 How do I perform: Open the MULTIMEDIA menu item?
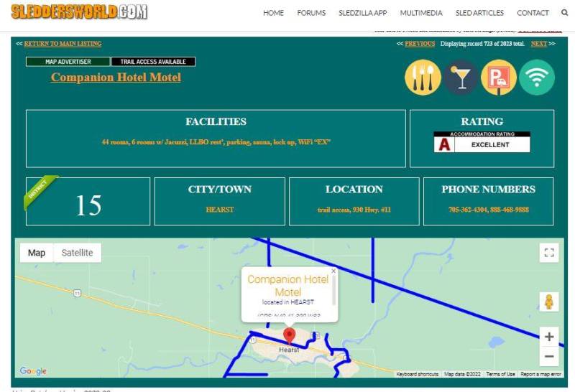point(421,13)
